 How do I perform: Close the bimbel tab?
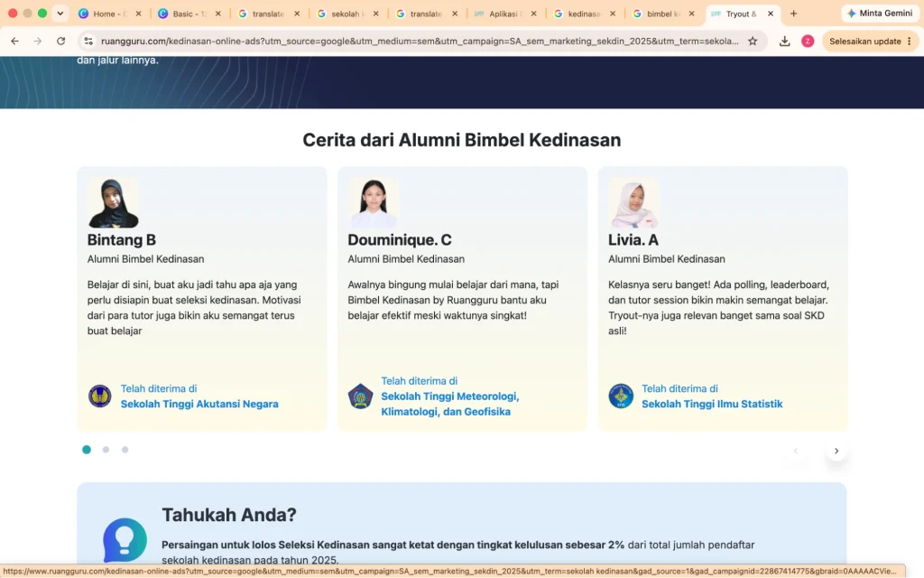click(691, 14)
